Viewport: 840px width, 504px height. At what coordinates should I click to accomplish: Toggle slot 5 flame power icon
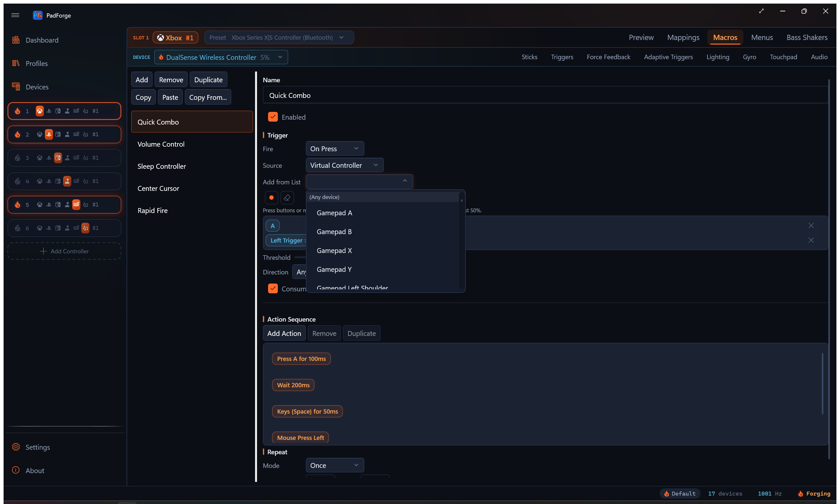coord(17,205)
